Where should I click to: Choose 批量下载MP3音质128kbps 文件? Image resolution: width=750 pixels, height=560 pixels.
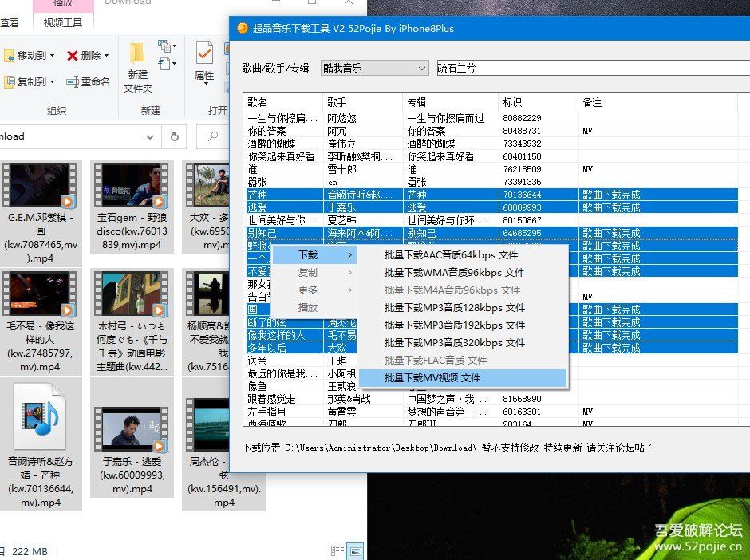click(462, 307)
